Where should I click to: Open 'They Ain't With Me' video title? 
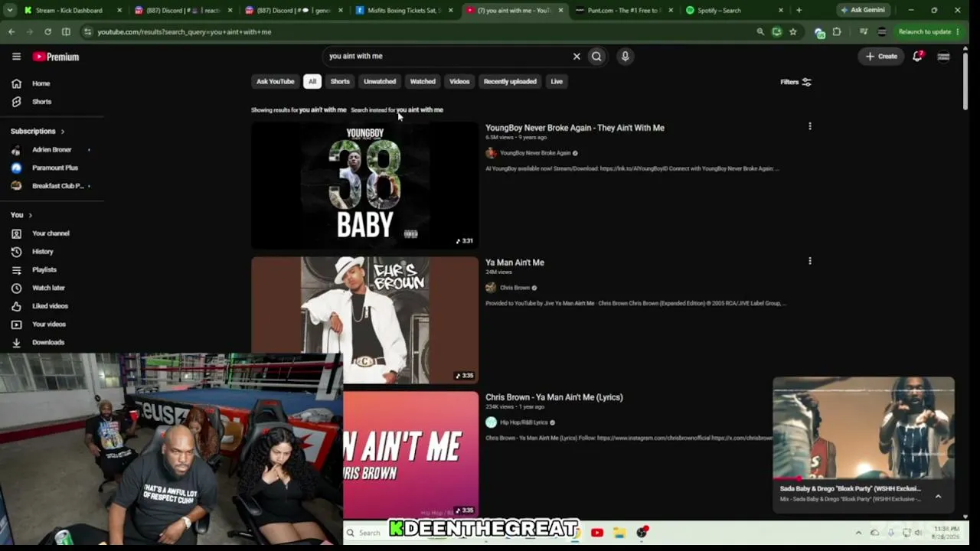[575, 128]
